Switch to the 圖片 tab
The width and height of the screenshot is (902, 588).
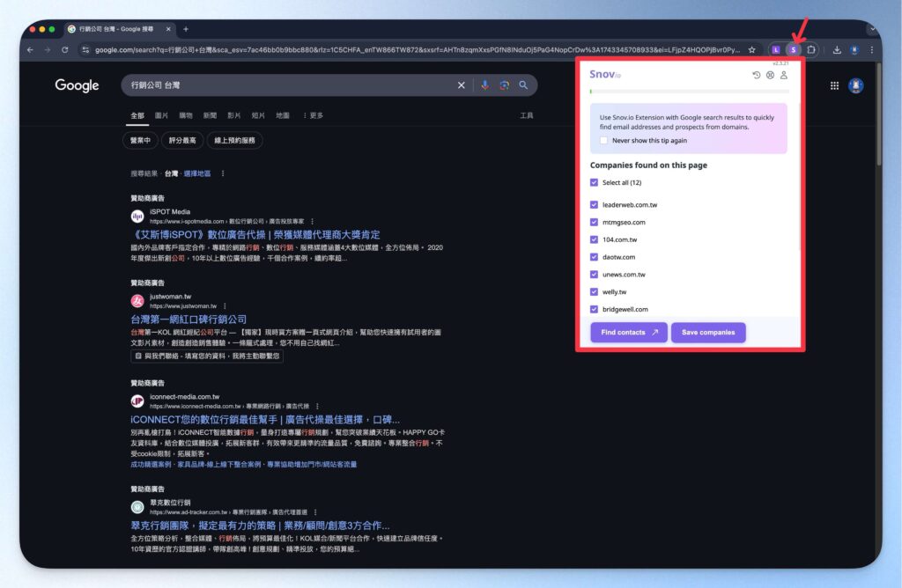[162, 115]
